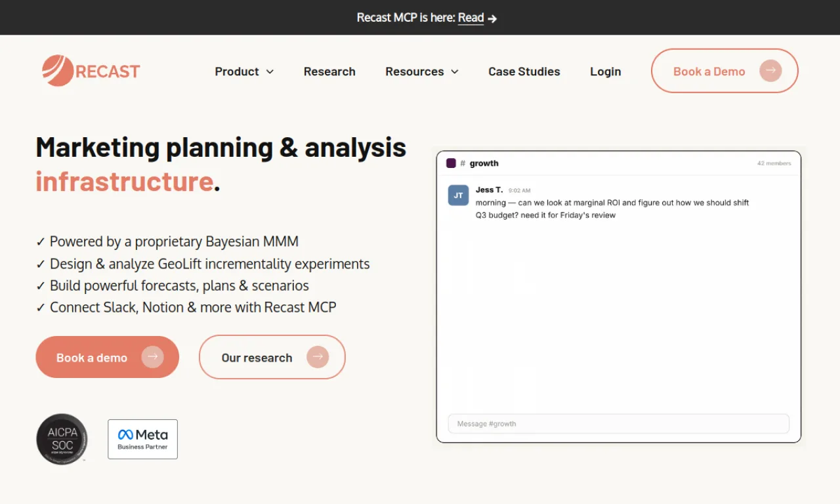
Task: Expand the Resources dropdown chevron
Action: (455, 72)
